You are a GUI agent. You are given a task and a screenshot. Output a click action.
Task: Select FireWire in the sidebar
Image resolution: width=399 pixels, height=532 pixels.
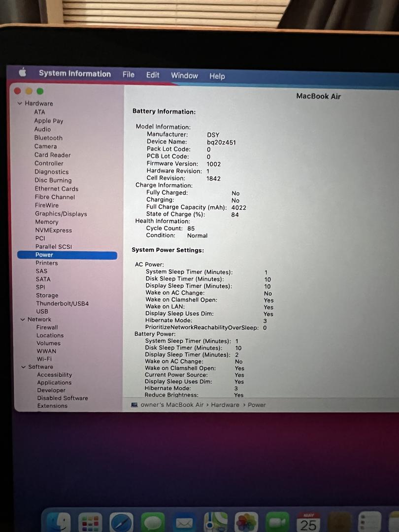pos(47,205)
